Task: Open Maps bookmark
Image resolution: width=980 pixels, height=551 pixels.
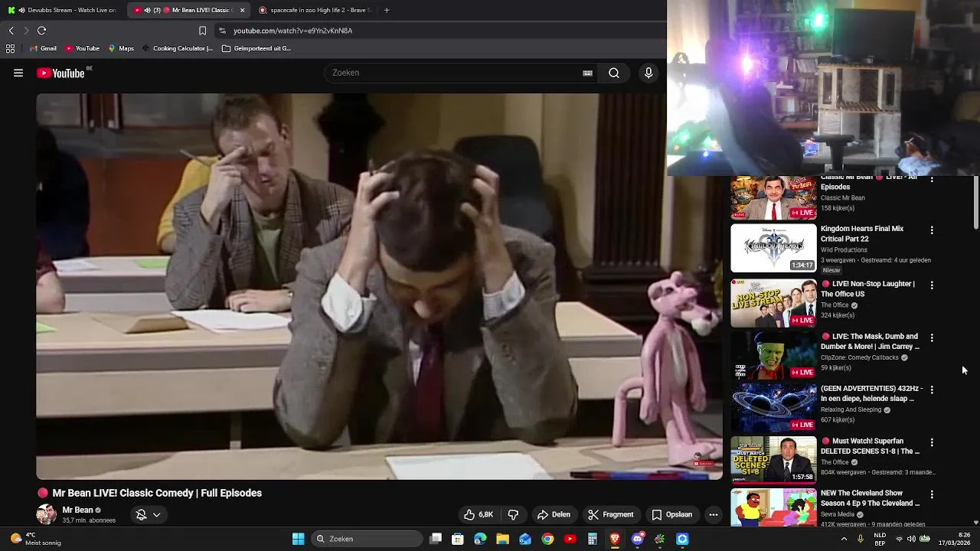Action: pyautogui.click(x=121, y=48)
